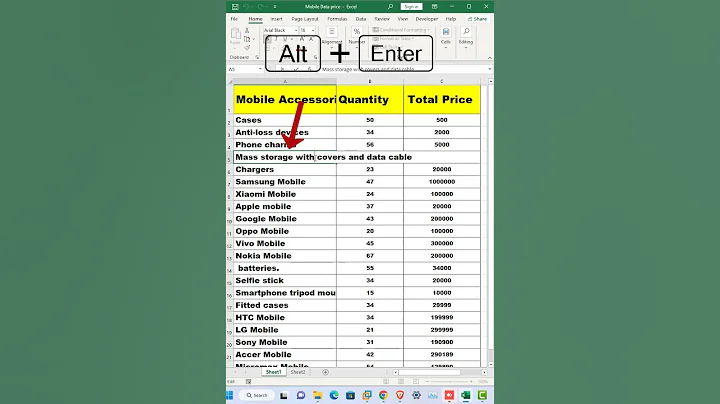Switch to Normal view
This screenshot has height=404, width=720.
pos(386,382)
